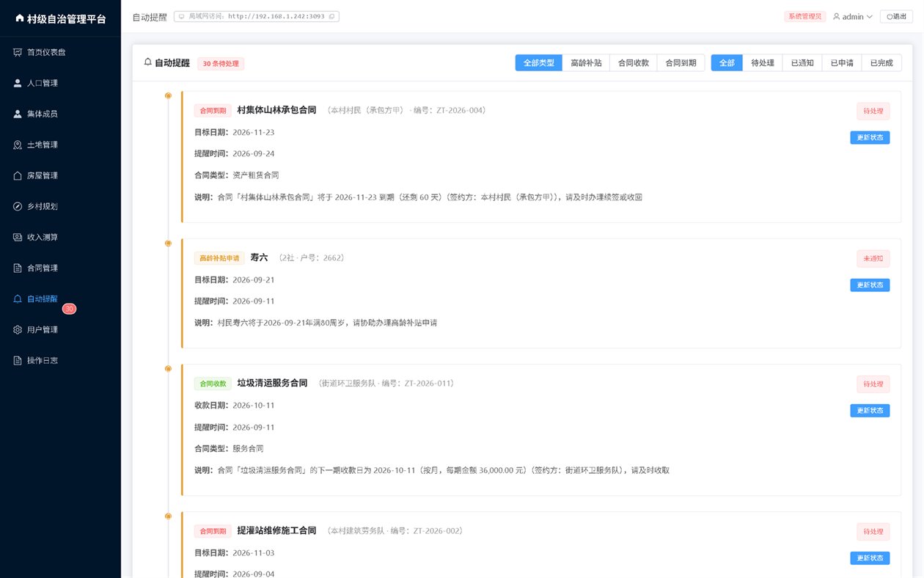Viewport: 924px width, 578px height.
Task: Click the 房屋管理 house icon
Action: (x=18, y=175)
